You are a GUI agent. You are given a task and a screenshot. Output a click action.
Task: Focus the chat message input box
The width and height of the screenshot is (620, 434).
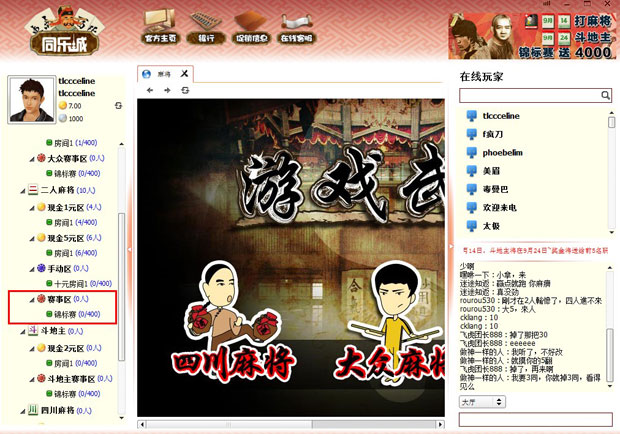536,419
